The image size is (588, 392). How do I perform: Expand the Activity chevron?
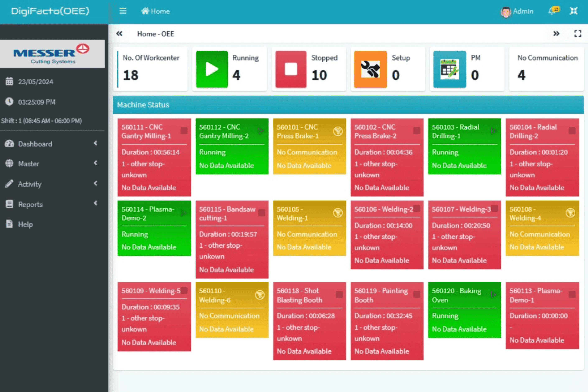coord(96,183)
